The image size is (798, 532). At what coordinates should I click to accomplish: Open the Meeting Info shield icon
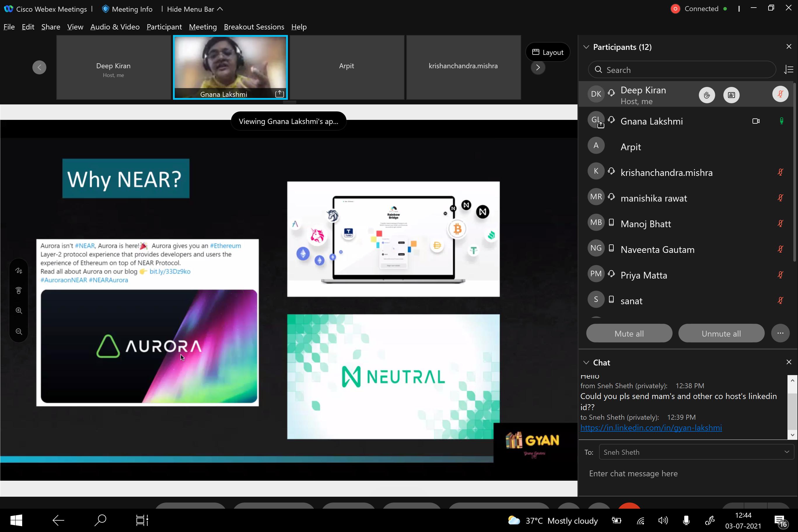[x=106, y=9]
